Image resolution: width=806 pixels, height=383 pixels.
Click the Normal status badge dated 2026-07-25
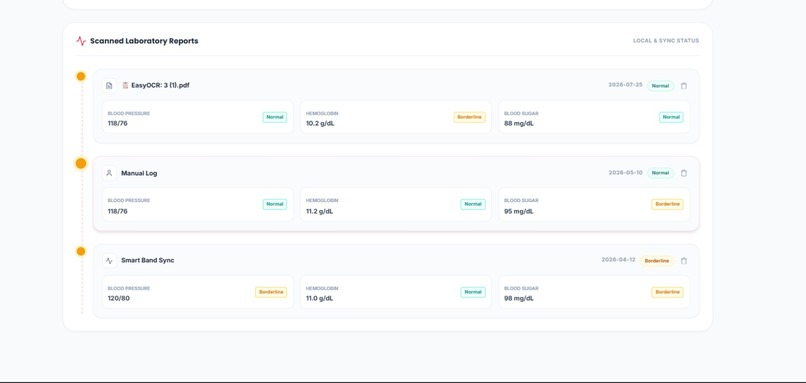661,86
